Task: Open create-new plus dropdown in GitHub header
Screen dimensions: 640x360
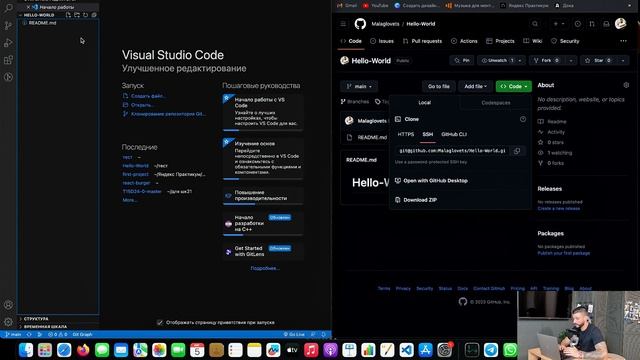Action: click(558, 24)
